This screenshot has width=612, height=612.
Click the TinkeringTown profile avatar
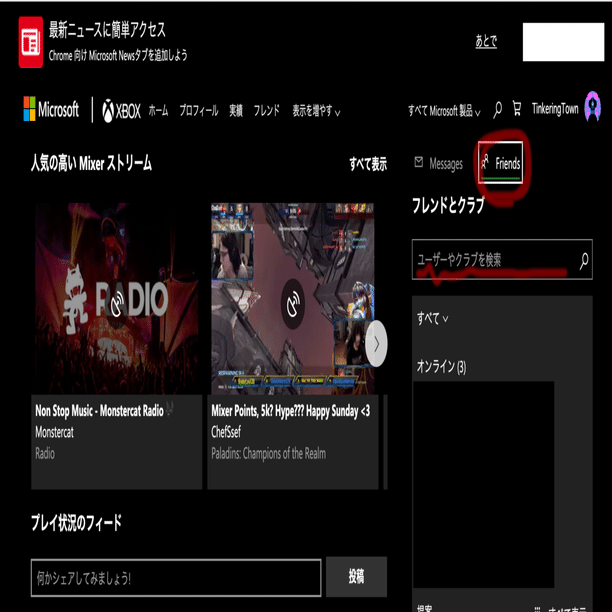pyautogui.click(x=592, y=106)
